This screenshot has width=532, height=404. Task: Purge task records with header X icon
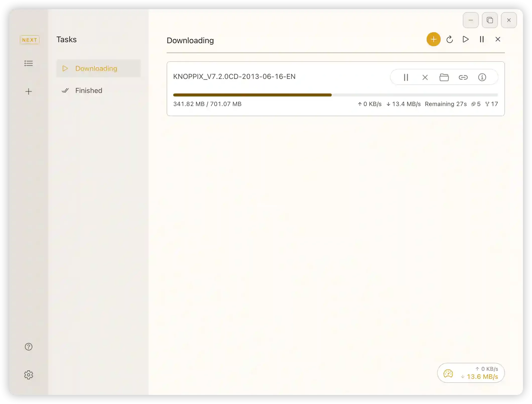click(x=498, y=39)
